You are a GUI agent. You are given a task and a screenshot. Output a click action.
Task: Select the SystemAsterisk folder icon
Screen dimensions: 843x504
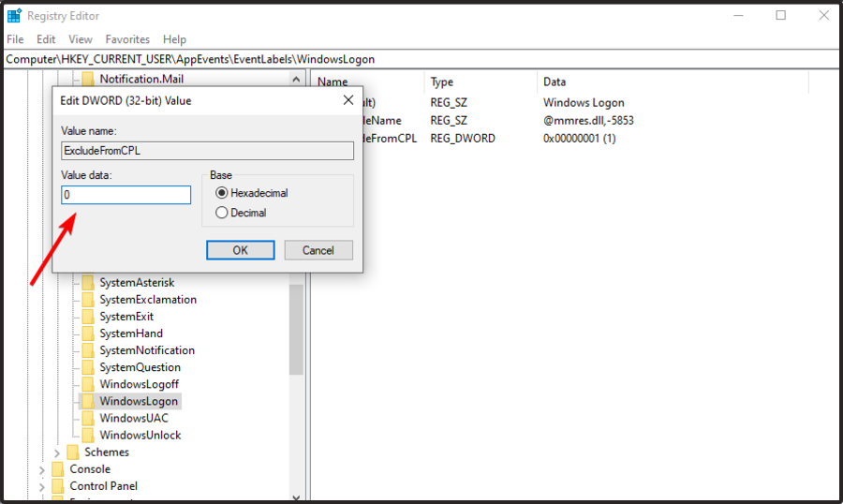(x=88, y=282)
